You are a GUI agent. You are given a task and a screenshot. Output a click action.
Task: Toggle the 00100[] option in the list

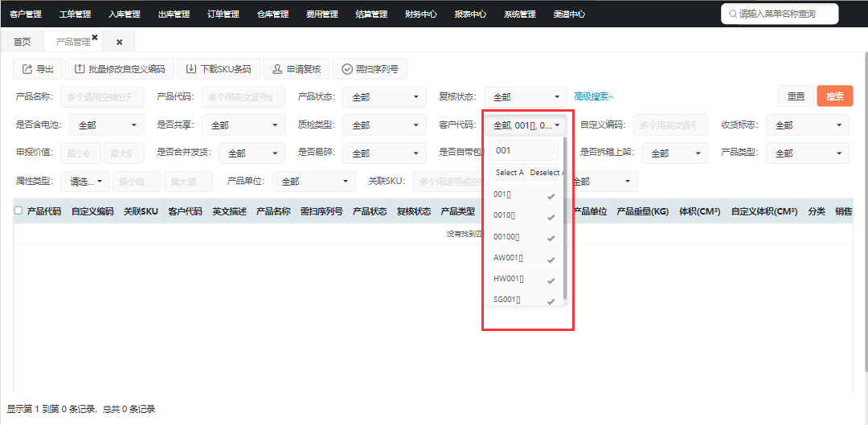524,237
